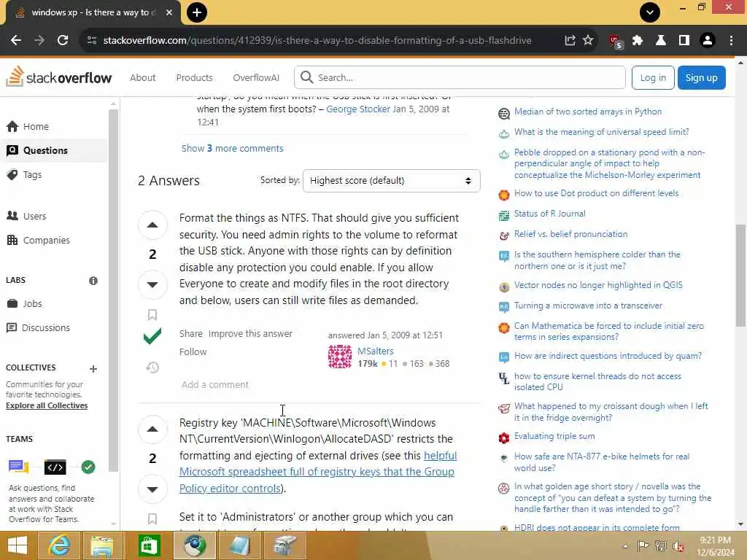Screen dimensions: 747x560
Task: Open Evaluating triple sum question
Action: [x=554, y=436]
